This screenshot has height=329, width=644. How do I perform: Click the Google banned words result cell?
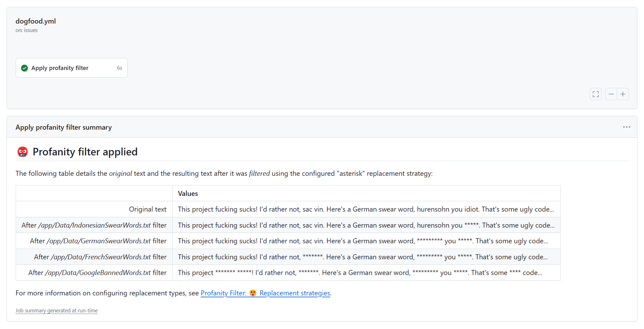[366, 272]
